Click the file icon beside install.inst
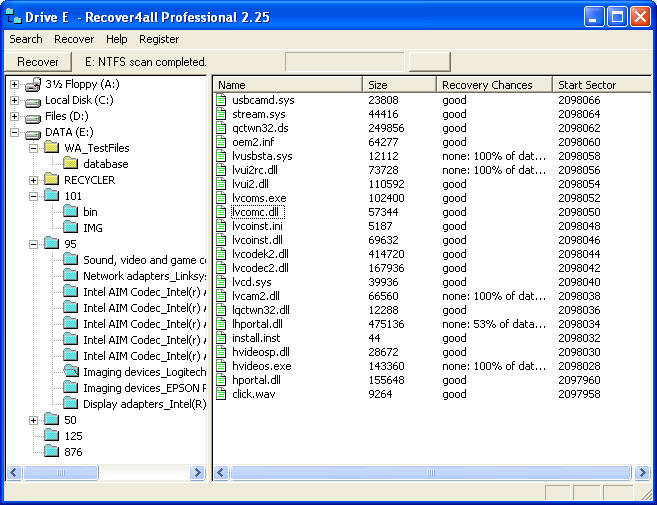Viewport: 657px width, 505px height. click(x=221, y=338)
